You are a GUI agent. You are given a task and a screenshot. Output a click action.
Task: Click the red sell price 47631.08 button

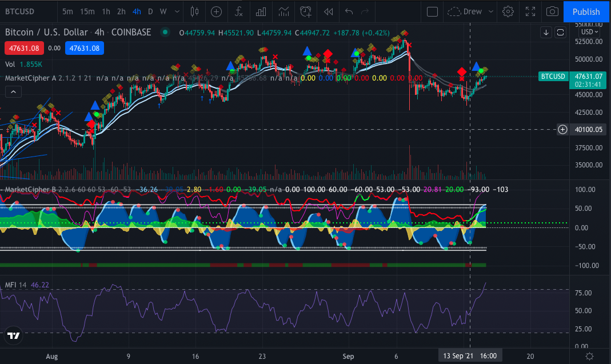(24, 49)
